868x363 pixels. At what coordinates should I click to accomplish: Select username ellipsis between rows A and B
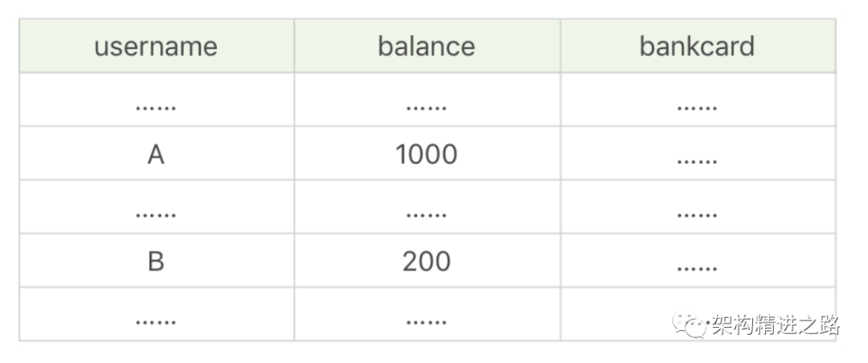tap(156, 212)
